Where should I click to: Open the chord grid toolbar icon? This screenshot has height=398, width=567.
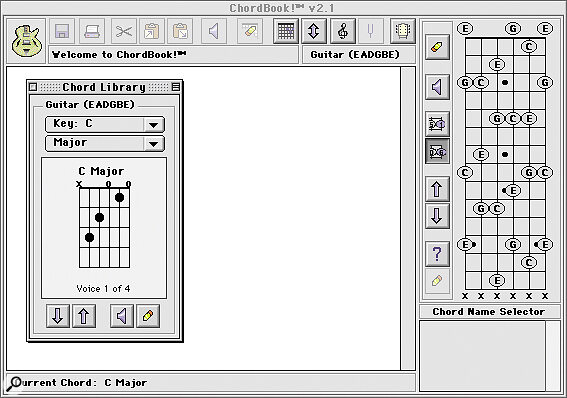click(x=286, y=31)
